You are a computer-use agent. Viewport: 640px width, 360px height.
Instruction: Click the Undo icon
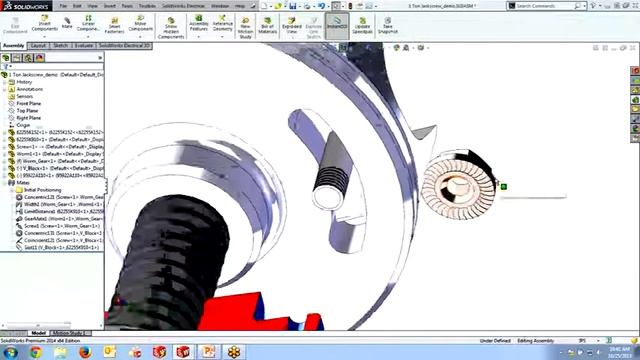(x=322, y=6)
